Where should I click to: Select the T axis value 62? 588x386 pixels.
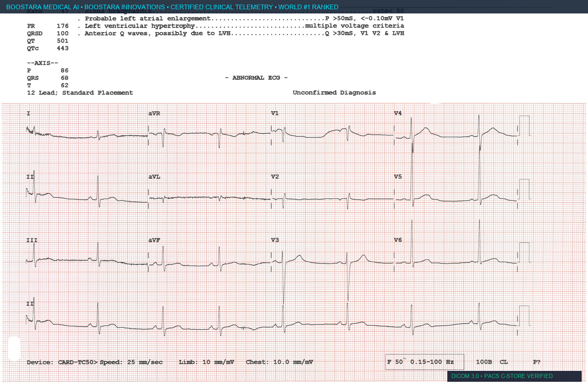(x=64, y=85)
